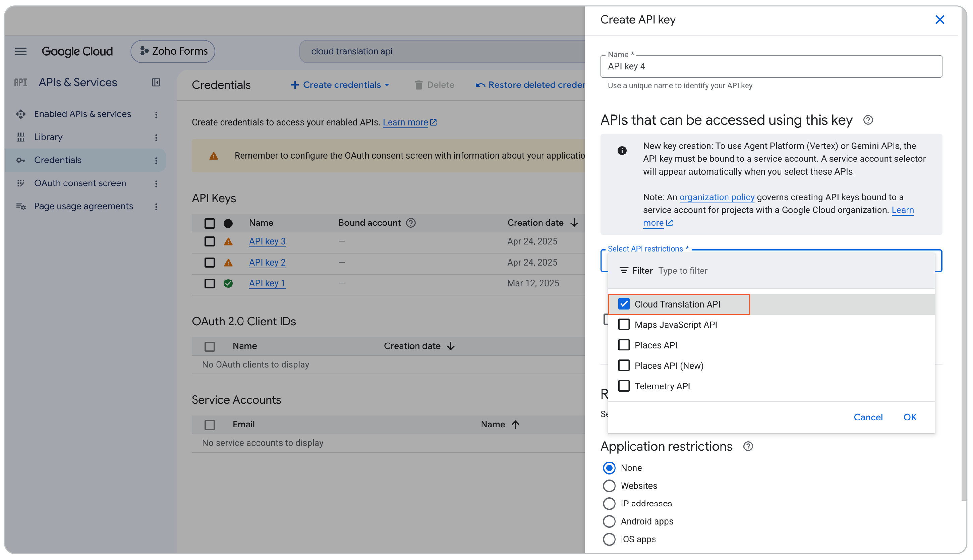Screen dimensions: 973x560
Task: Click the info icon in the notice box
Action: 622,150
